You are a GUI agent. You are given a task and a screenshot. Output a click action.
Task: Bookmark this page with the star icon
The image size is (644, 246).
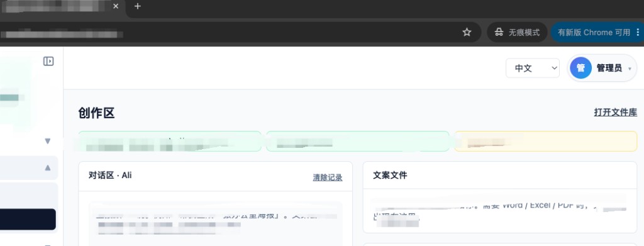(x=467, y=32)
